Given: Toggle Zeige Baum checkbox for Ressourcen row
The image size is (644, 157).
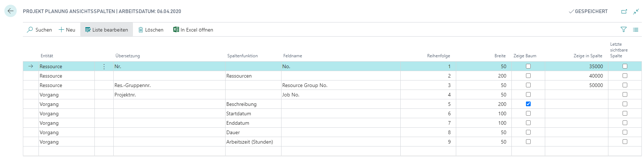Looking at the screenshot, I should point(528,76).
